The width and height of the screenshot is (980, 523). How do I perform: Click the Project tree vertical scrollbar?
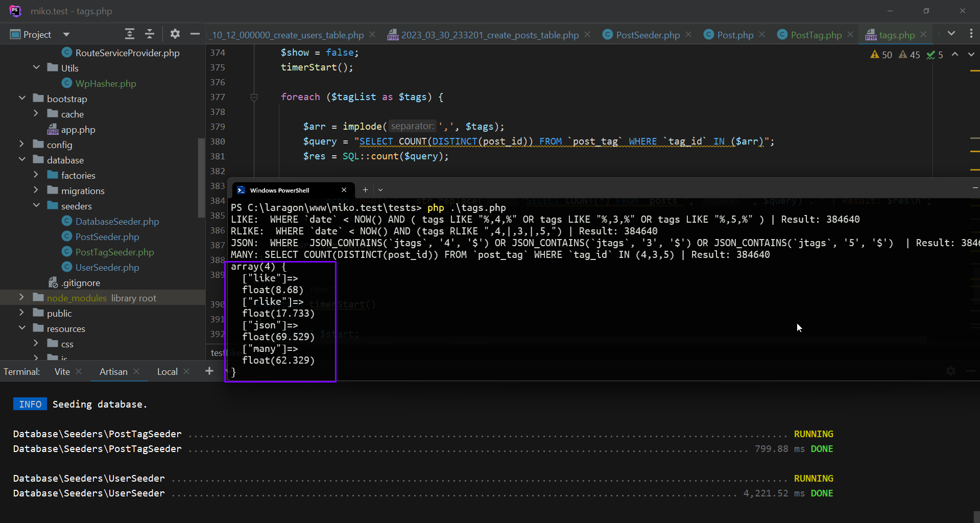pos(201,179)
